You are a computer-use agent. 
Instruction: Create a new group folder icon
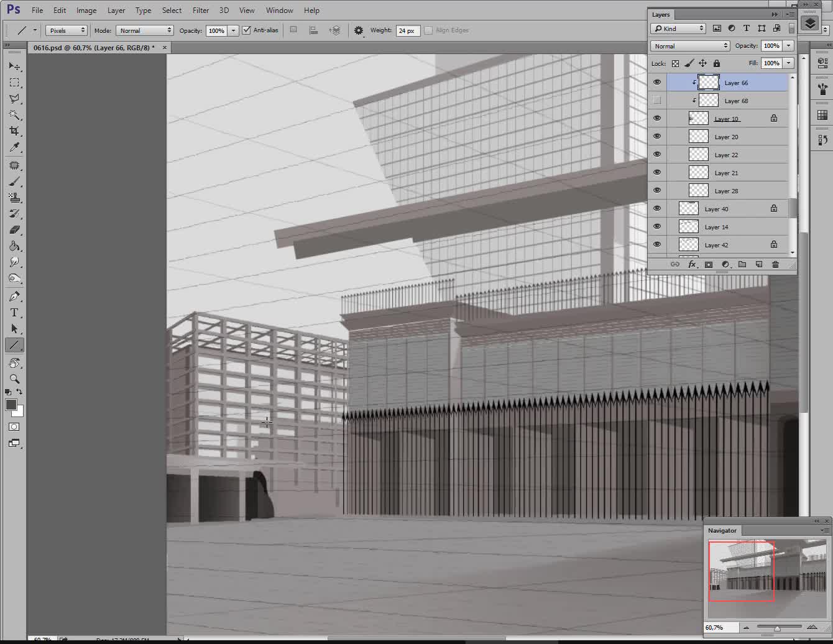coord(742,264)
